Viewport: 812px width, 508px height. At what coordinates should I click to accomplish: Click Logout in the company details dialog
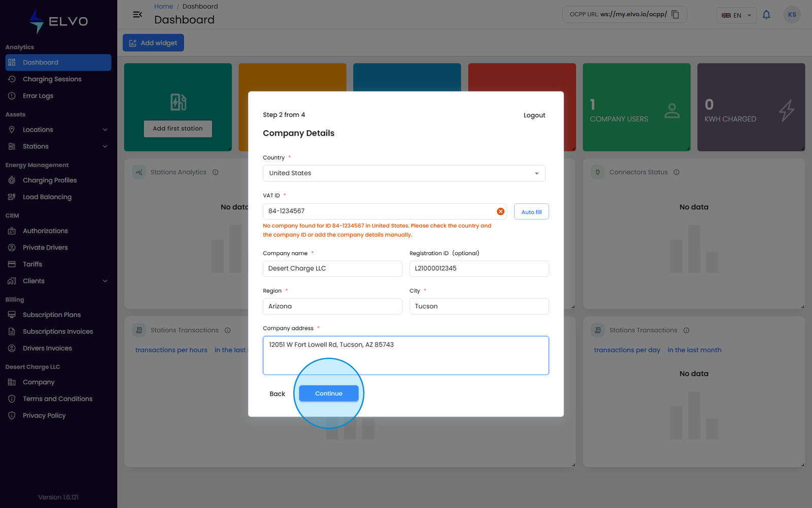coord(534,115)
